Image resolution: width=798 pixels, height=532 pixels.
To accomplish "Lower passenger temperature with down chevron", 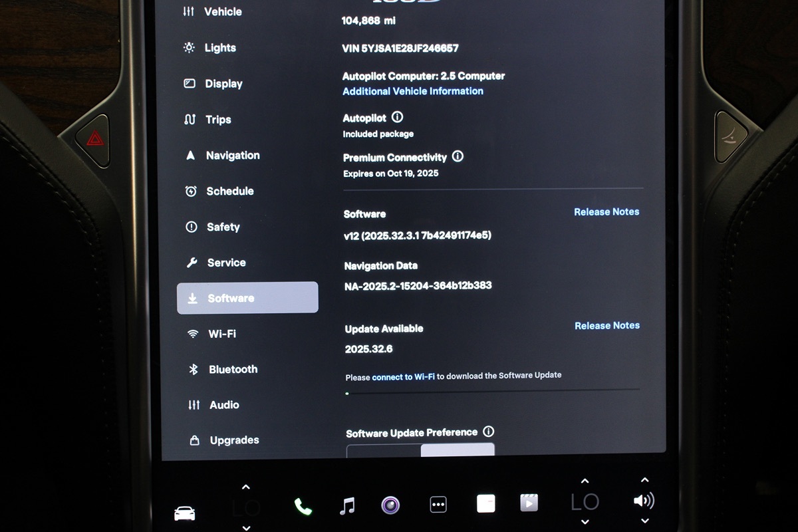I will pos(585,522).
